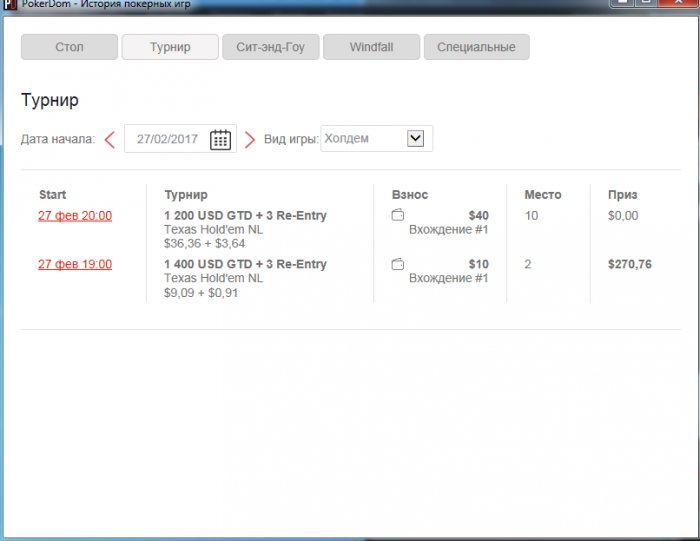Viewport: 700px width, 541px height.
Task: Click Вхождение #1 under the $40 buy-in
Action: 449,229
